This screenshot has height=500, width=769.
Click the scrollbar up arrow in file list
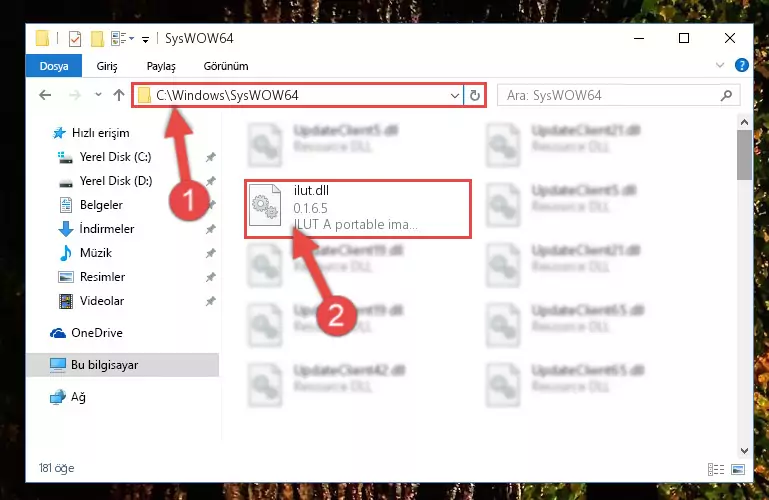tap(744, 122)
